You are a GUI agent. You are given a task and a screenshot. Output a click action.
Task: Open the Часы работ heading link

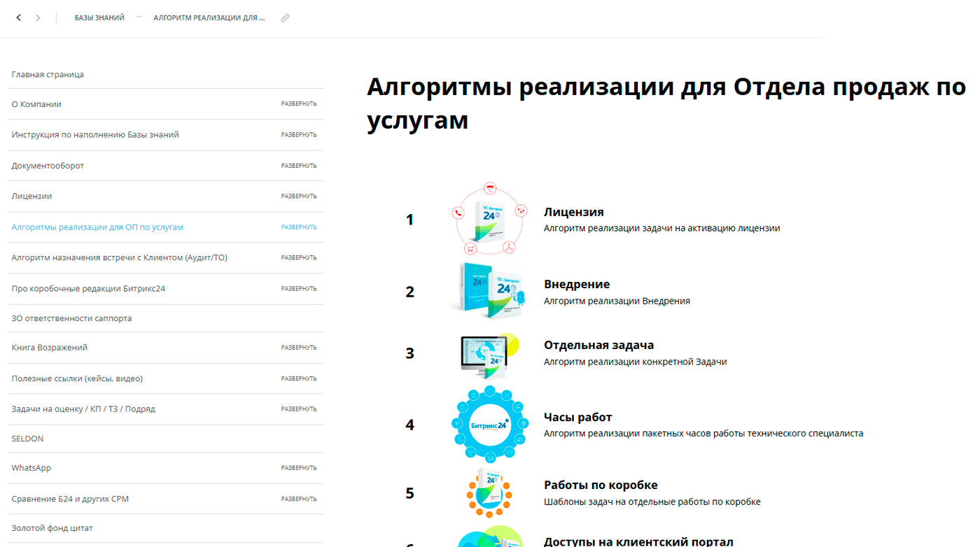pyautogui.click(x=578, y=418)
